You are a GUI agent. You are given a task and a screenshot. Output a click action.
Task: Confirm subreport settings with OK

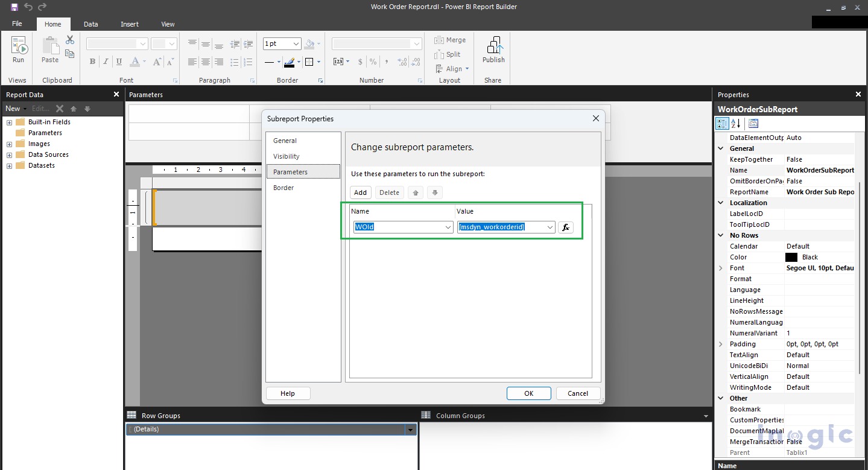coord(528,393)
